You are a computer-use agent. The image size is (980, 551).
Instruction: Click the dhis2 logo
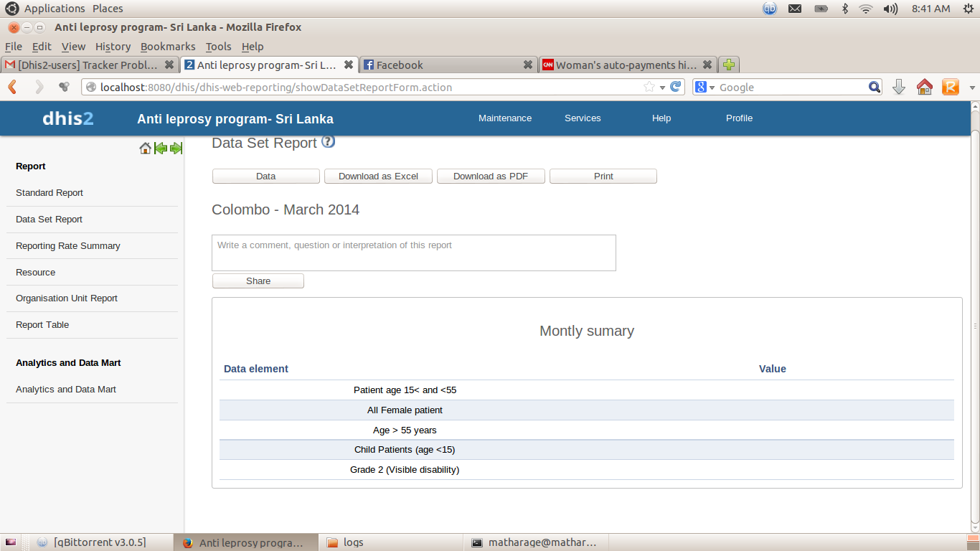click(x=68, y=118)
